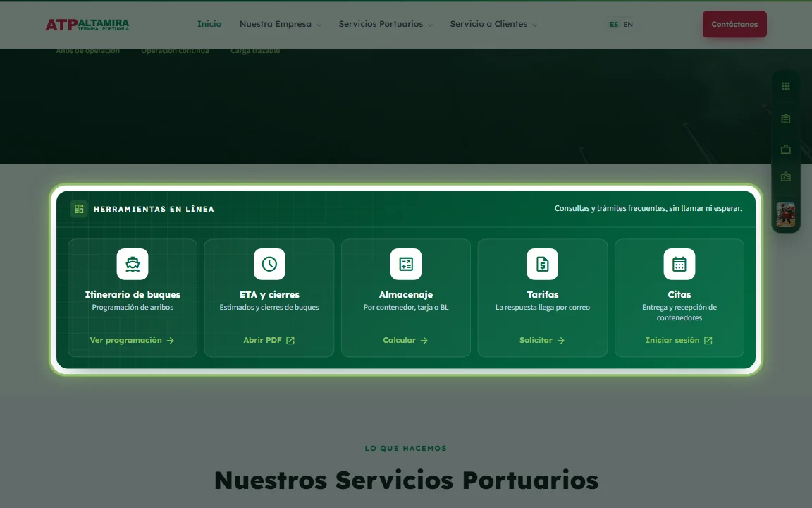Viewport: 812px width, 508px height.
Task: Click the 'LO QUE HACEMOS' label
Action: point(405,449)
